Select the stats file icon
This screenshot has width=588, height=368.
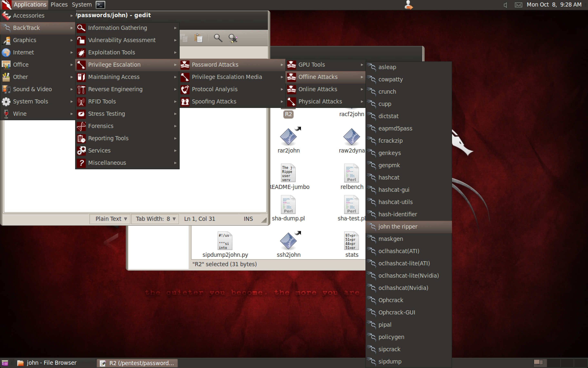351,241
